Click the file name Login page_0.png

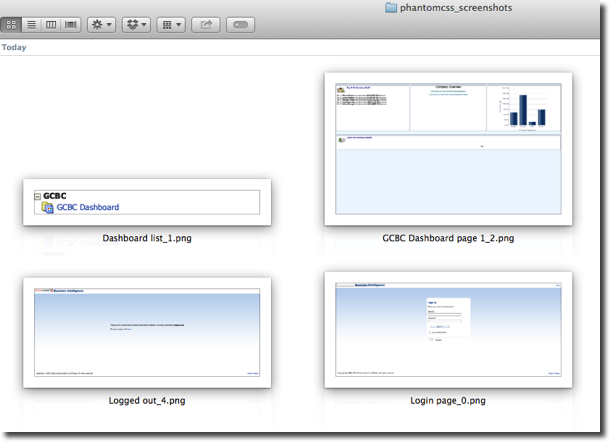448,400
